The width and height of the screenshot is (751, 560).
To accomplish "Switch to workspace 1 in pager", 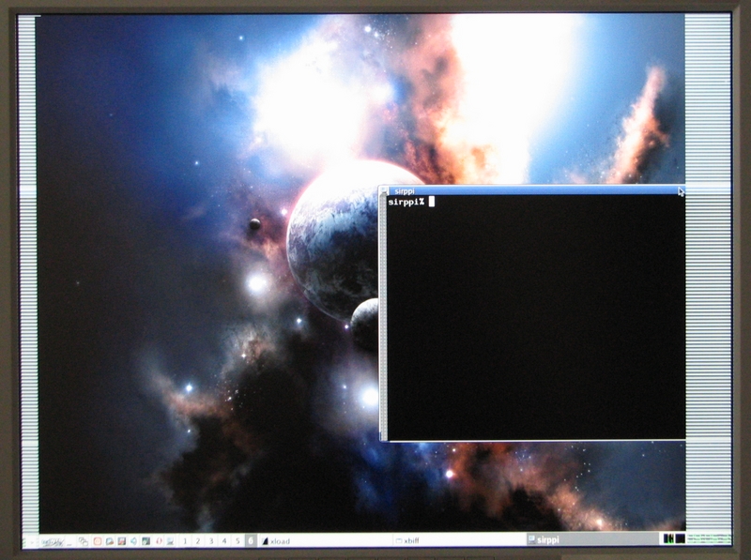I will point(185,541).
